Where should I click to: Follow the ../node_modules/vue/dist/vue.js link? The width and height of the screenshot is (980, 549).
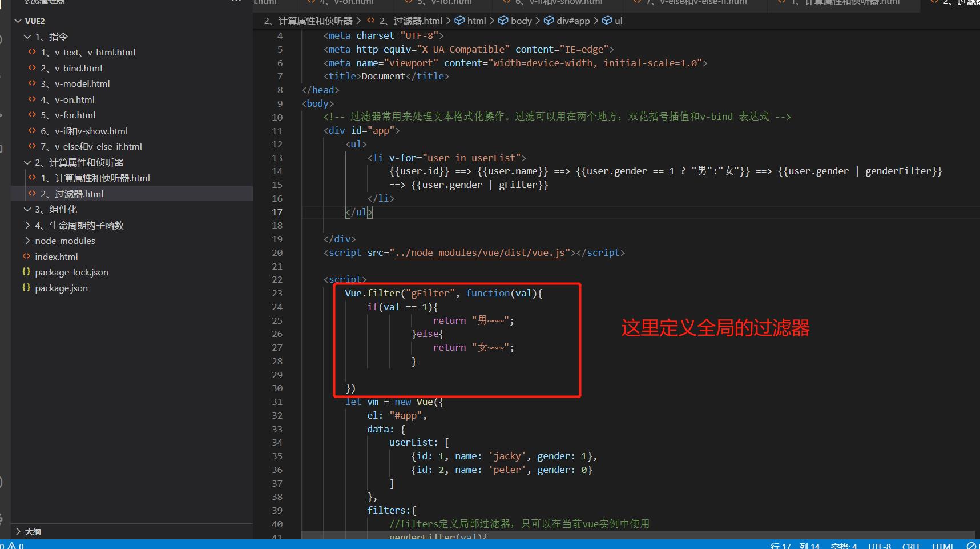pyautogui.click(x=479, y=253)
